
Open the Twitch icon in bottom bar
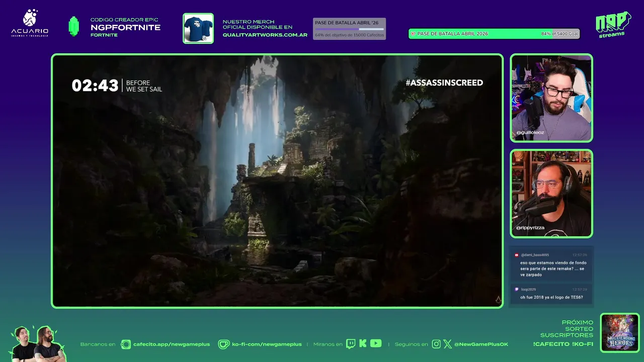tap(351, 344)
